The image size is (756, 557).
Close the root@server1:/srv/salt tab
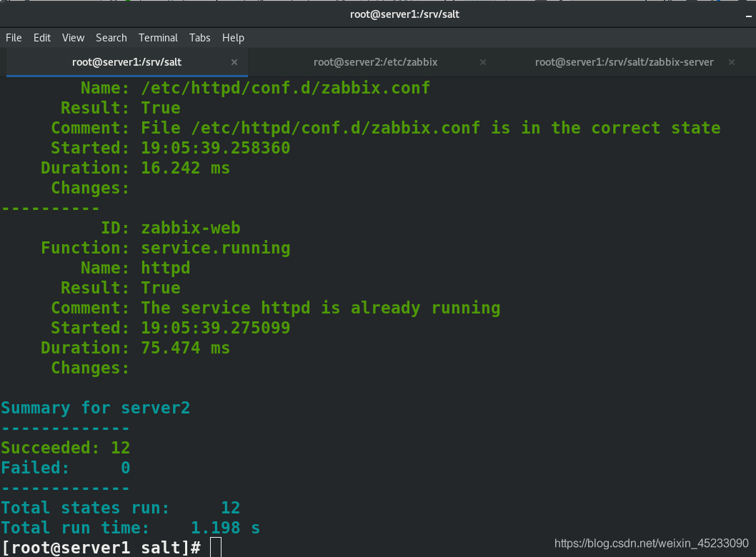(x=234, y=62)
